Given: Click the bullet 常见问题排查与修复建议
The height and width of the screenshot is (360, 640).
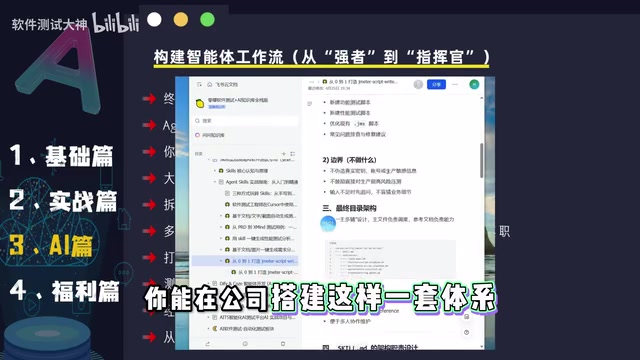Looking at the screenshot, I should (x=358, y=134).
